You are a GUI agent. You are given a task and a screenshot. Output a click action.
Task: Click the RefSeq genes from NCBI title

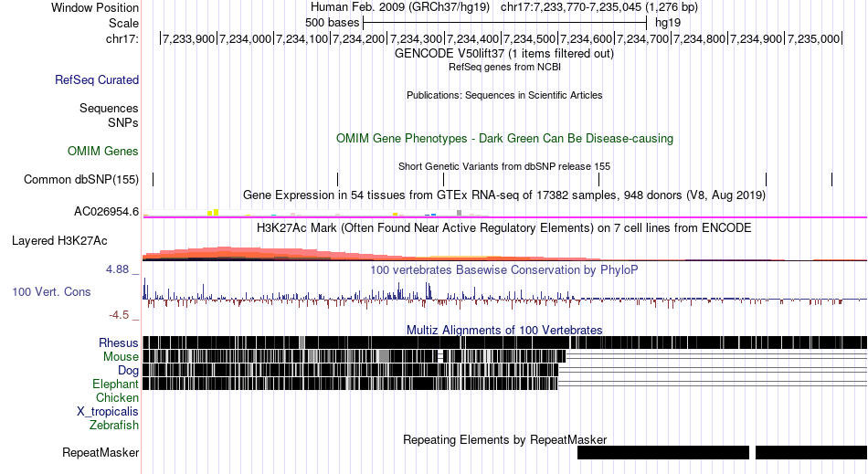tap(504, 67)
